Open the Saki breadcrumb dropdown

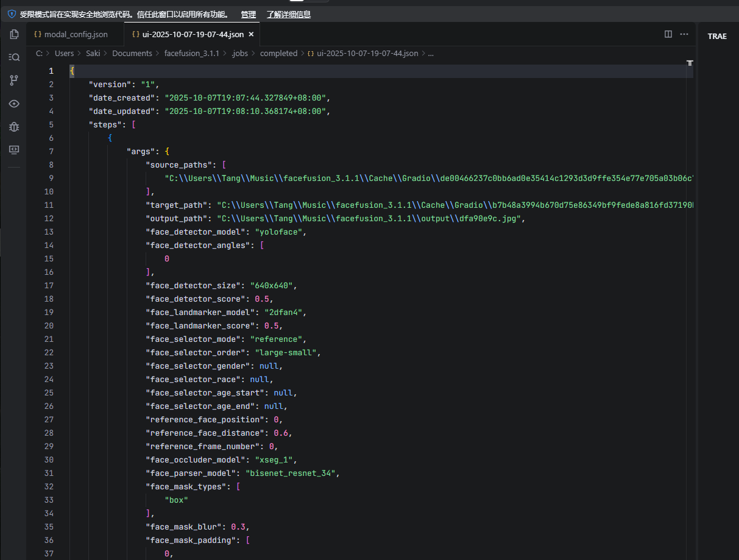point(93,53)
